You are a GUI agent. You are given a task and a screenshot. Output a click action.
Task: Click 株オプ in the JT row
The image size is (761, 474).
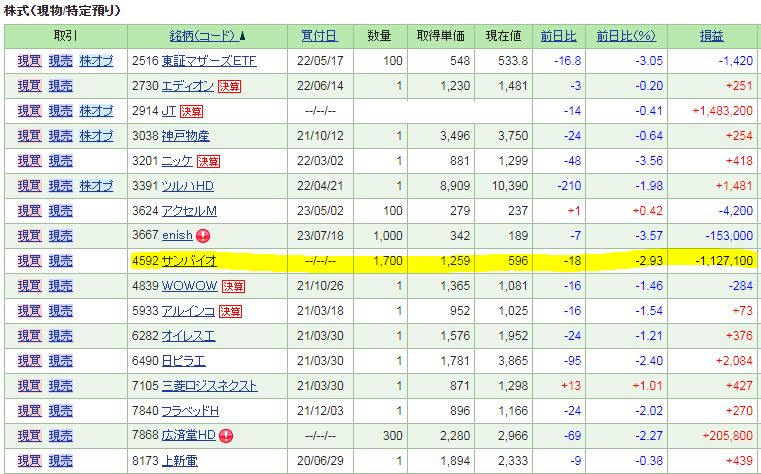(97, 111)
